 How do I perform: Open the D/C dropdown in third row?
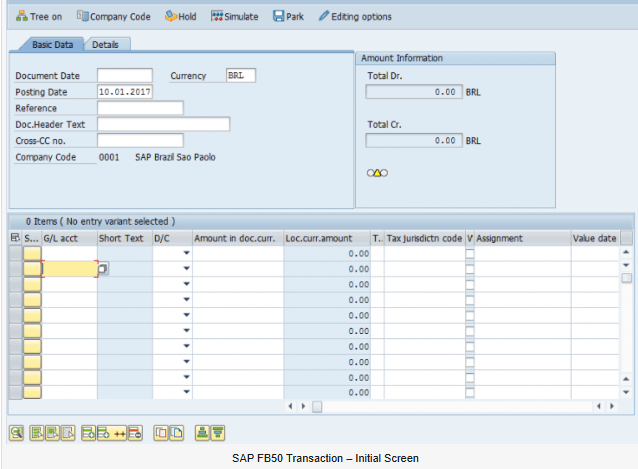pos(186,285)
